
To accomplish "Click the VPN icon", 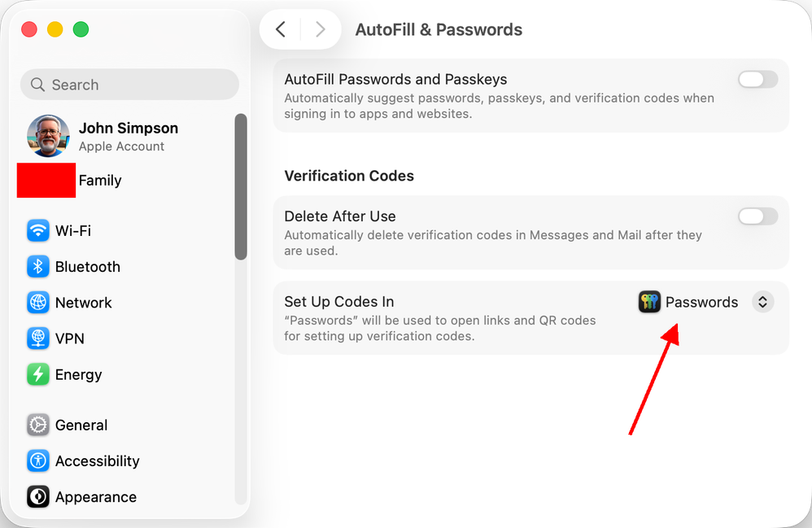I will [38, 338].
